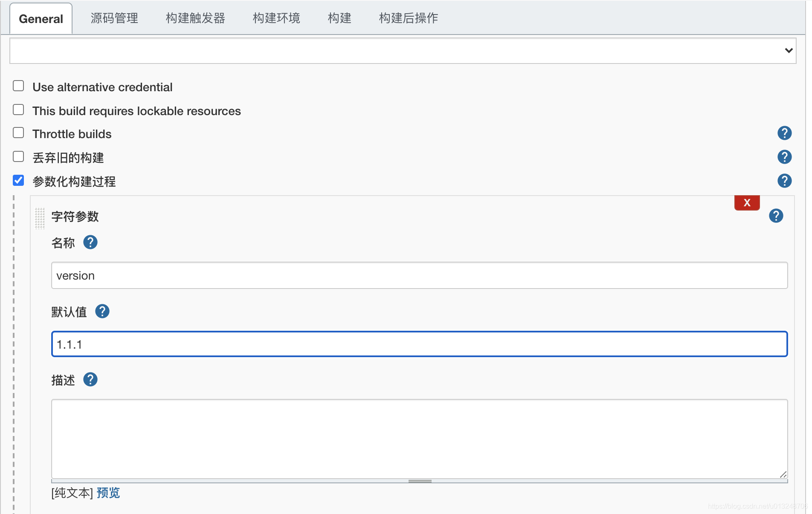Go to the 构建环境 tab
The width and height of the screenshot is (812, 514).
pos(276,18)
